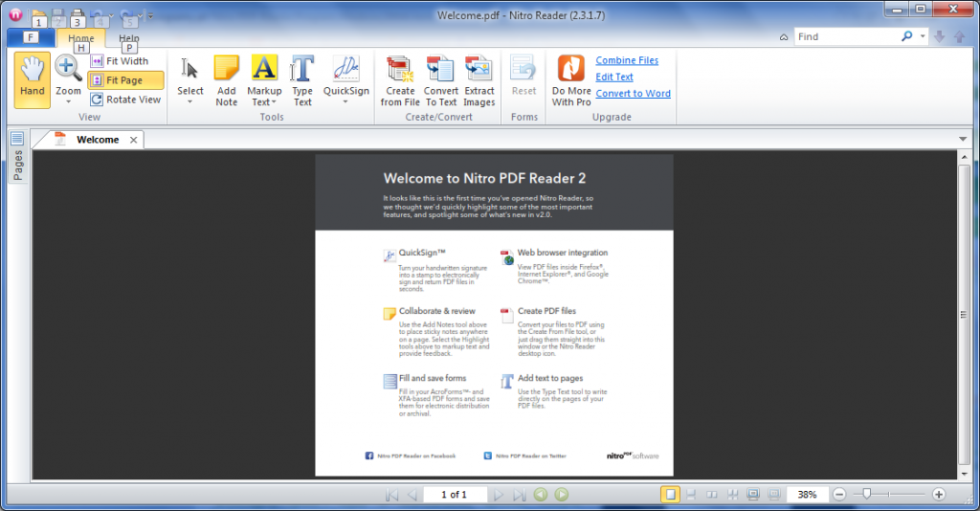Screen dimensions: 980x511
Task: Toggle Fit Page view mode
Action: click(x=125, y=80)
